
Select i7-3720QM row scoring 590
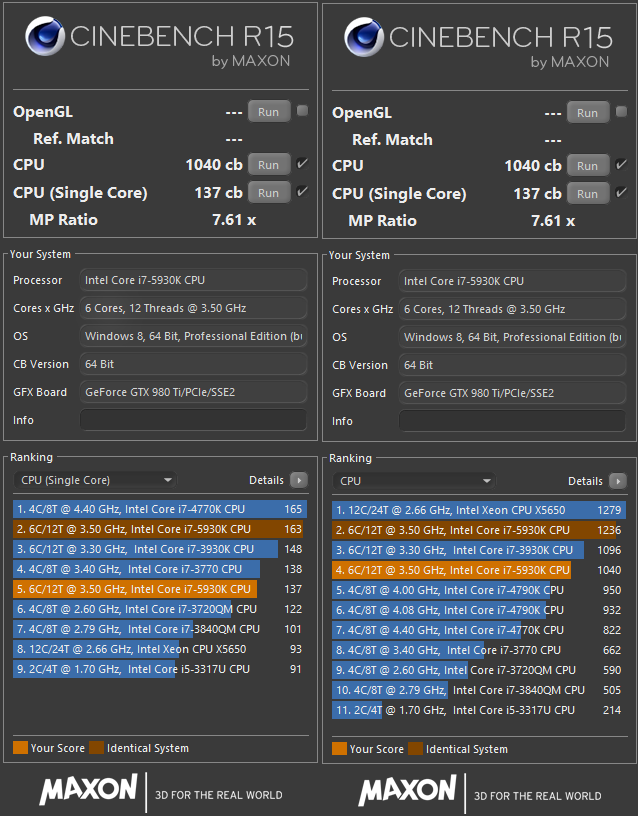(x=479, y=670)
